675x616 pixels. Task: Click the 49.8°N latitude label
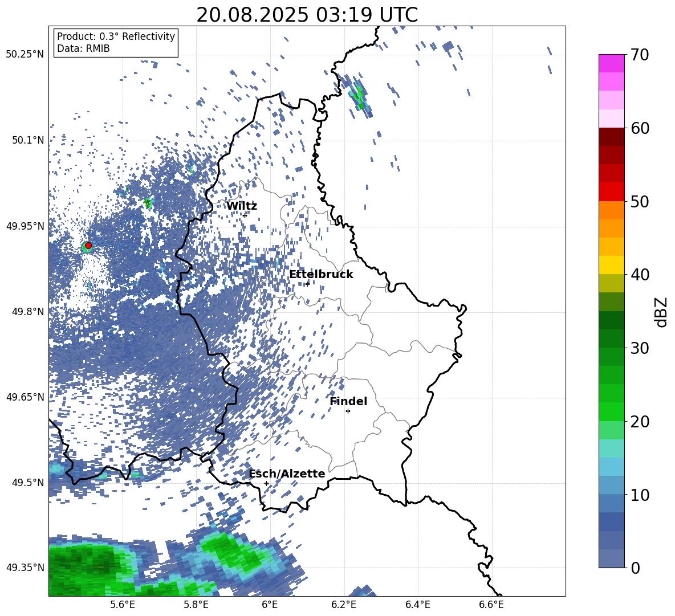(x=27, y=312)
